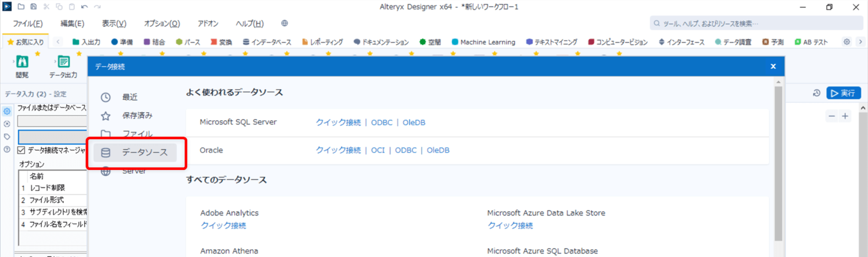Zoom out the canvas with the minus button
Viewport: 868px width, 257px height.
click(x=832, y=116)
